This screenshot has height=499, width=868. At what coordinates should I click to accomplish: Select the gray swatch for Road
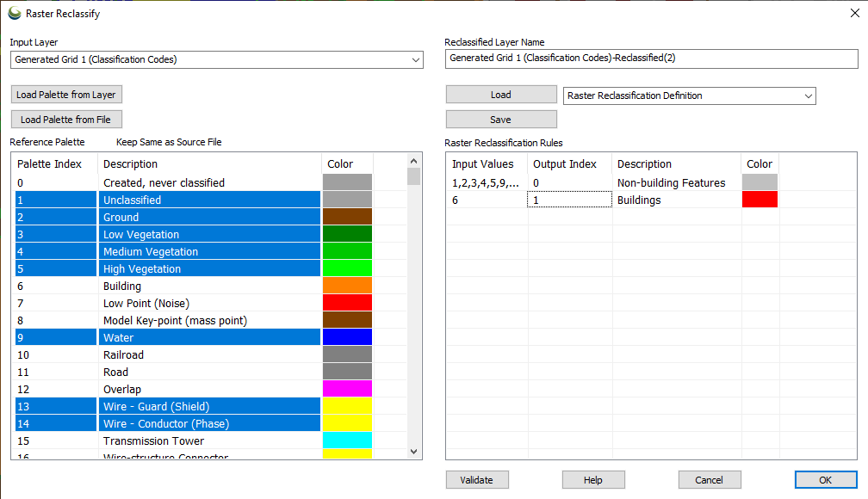[347, 371]
